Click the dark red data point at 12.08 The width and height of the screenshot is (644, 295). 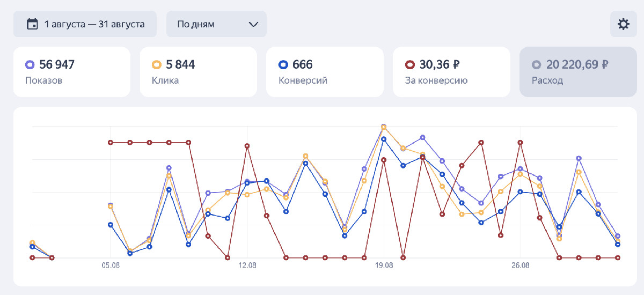click(247, 145)
